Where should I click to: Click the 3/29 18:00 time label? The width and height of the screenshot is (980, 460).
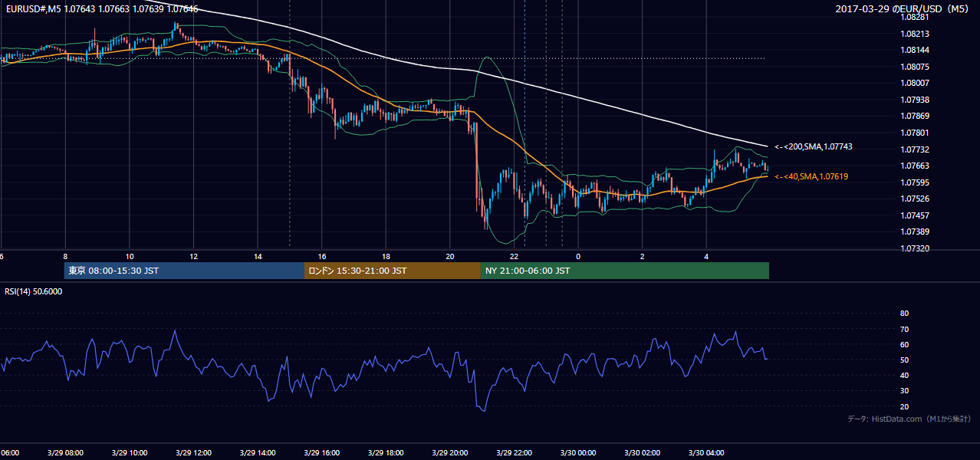pos(385,452)
